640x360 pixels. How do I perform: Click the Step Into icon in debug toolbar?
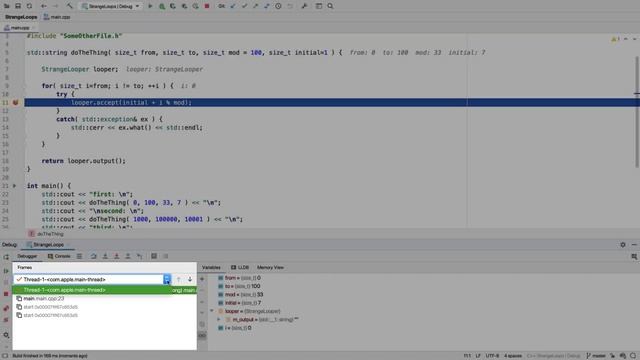[105, 256]
